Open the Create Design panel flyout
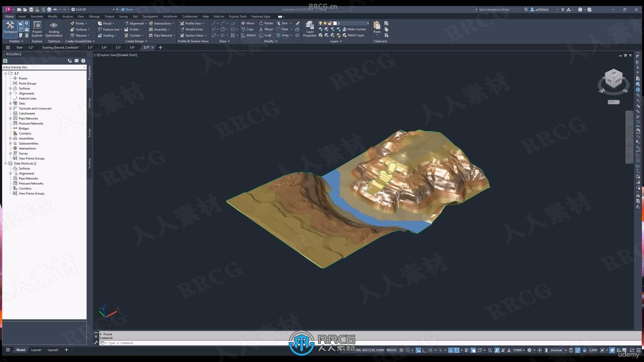Viewport: 644px width, 362px height. tap(136, 42)
